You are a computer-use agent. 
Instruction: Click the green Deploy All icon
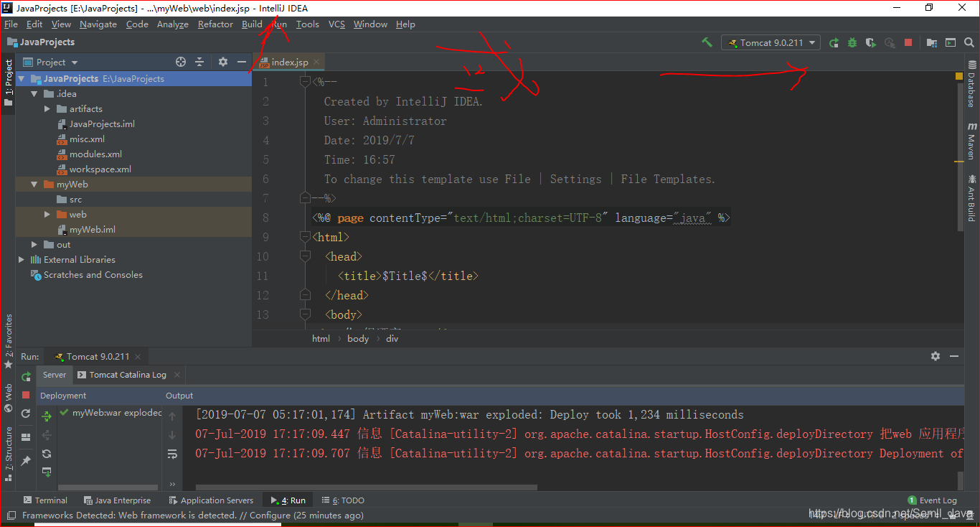tap(47, 416)
